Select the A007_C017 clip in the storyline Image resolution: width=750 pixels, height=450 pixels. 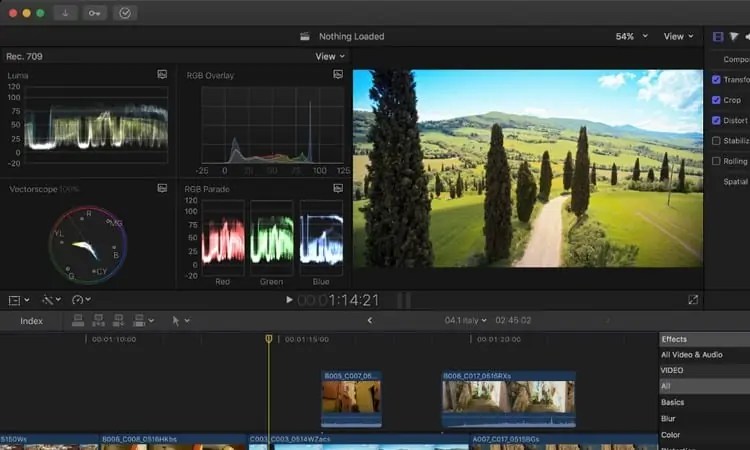pyautogui.click(x=564, y=442)
